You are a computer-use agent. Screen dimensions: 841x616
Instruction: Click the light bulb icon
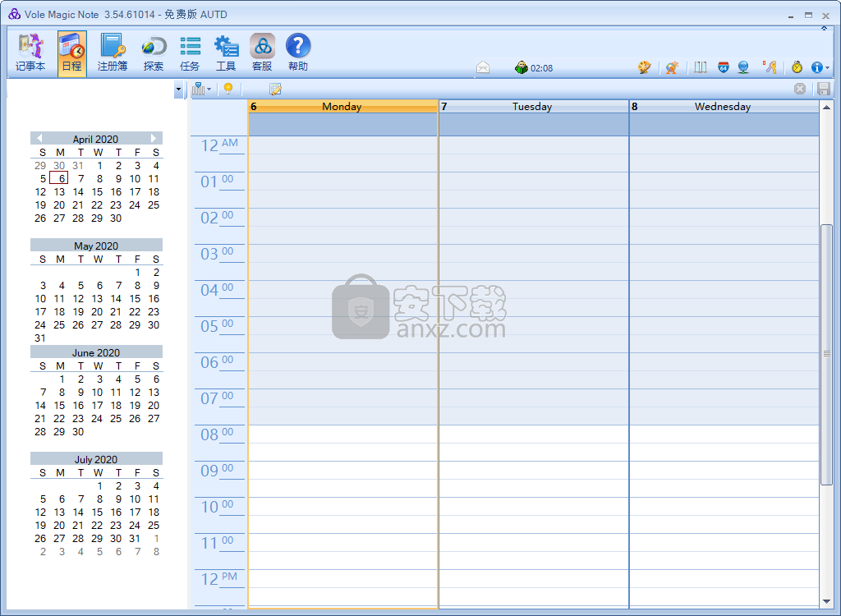pyautogui.click(x=228, y=89)
